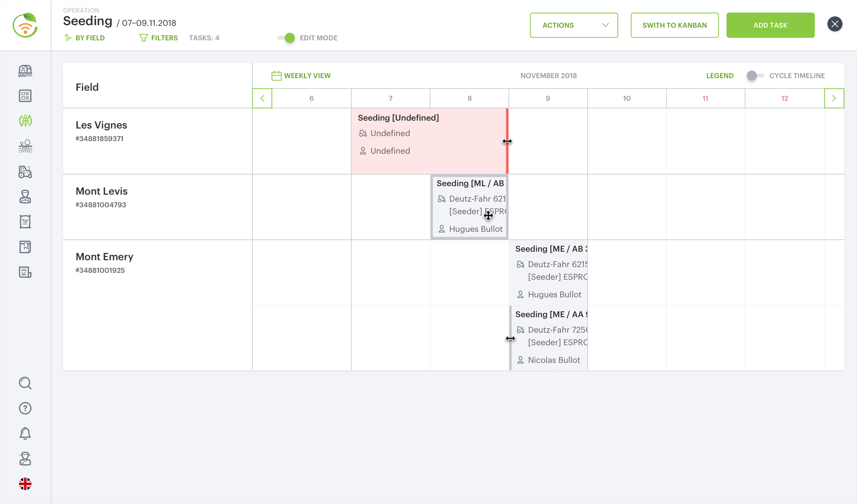Click Swith to Kanban button
The height and width of the screenshot is (504, 857).
pyautogui.click(x=674, y=25)
